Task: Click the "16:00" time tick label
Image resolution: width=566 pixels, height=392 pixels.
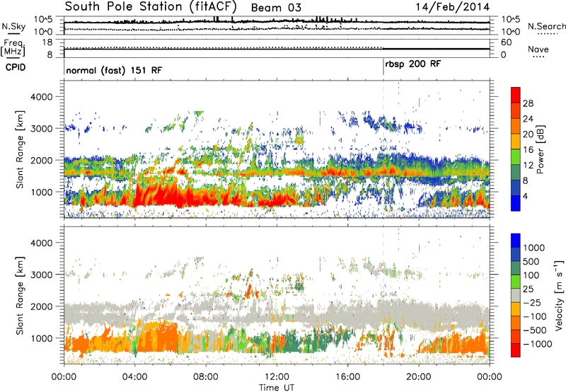Action: pyautogui.click(x=347, y=377)
